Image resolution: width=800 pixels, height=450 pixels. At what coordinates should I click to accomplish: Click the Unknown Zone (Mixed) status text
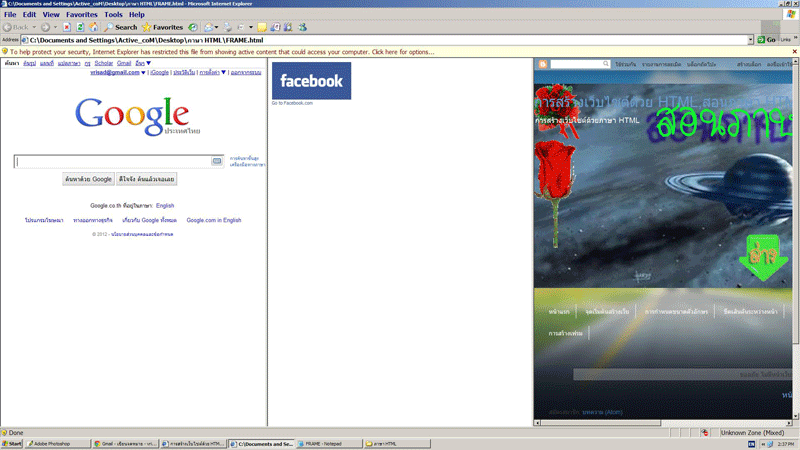(752, 433)
